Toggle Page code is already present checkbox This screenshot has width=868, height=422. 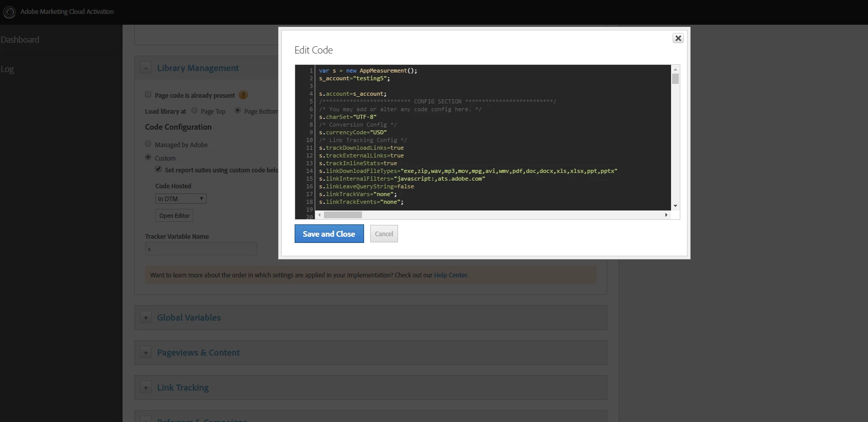tap(148, 94)
